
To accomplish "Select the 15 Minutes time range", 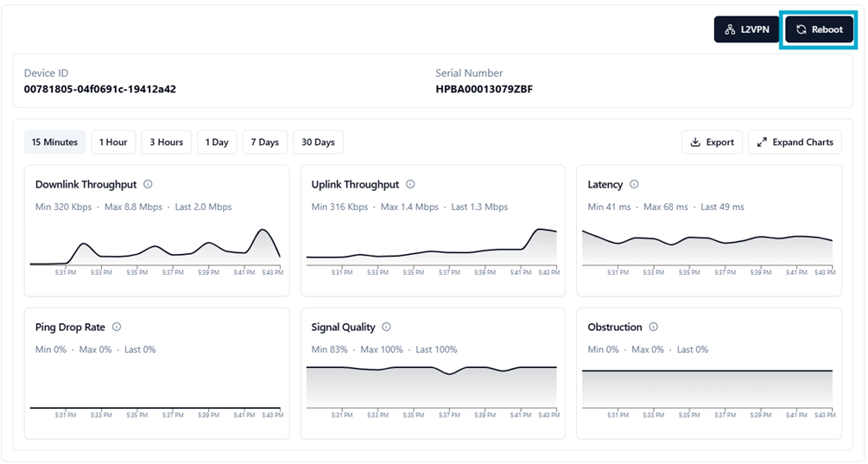I will [x=54, y=143].
